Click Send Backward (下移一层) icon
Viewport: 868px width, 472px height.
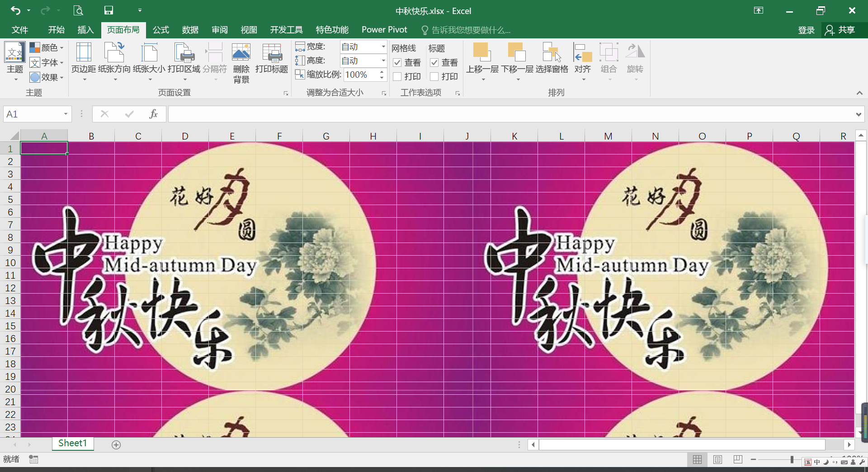pyautogui.click(x=517, y=52)
